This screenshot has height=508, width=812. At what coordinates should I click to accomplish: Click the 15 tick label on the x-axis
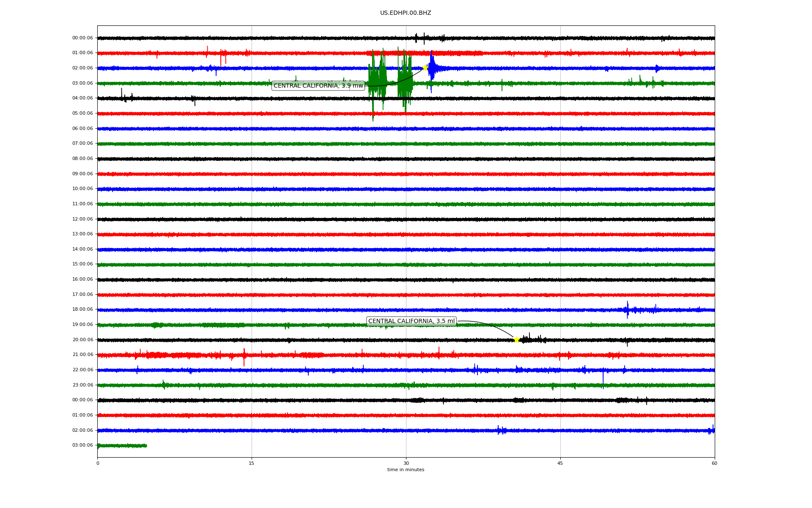[252, 463]
